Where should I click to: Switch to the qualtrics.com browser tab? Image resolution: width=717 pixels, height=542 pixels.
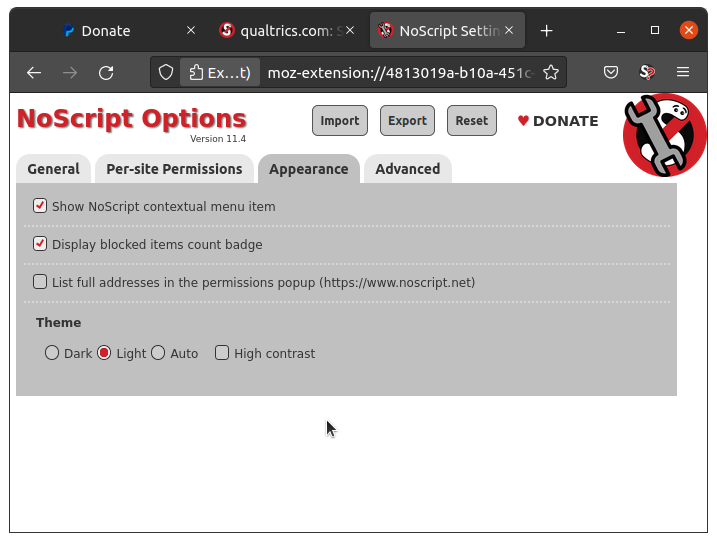[x=286, y=31]
